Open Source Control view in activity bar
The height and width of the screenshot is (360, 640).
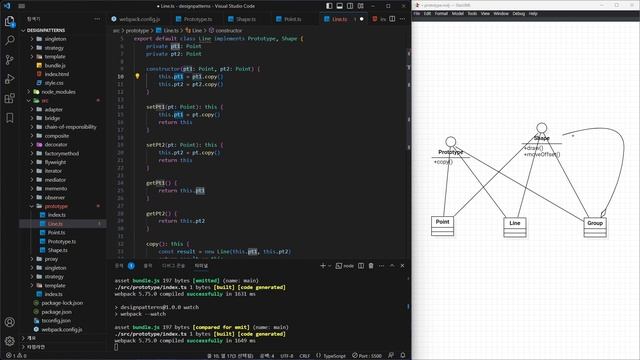click(9, 60)
